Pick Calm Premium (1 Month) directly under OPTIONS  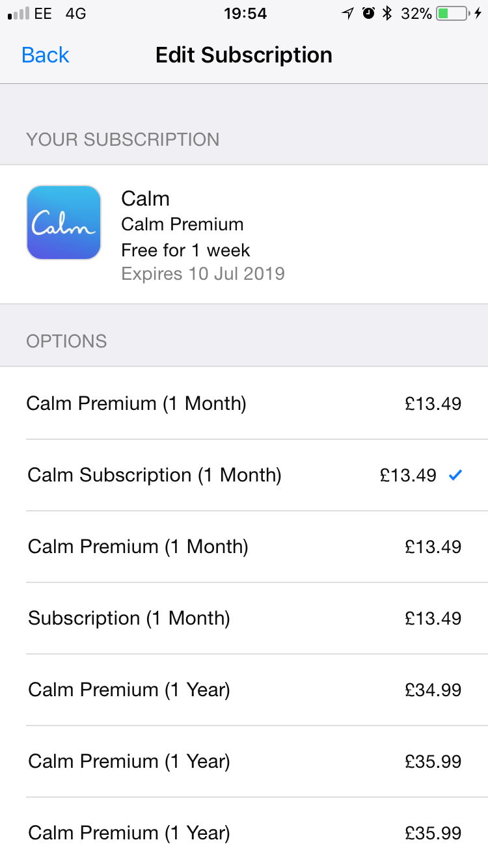(x=244, y=403)
